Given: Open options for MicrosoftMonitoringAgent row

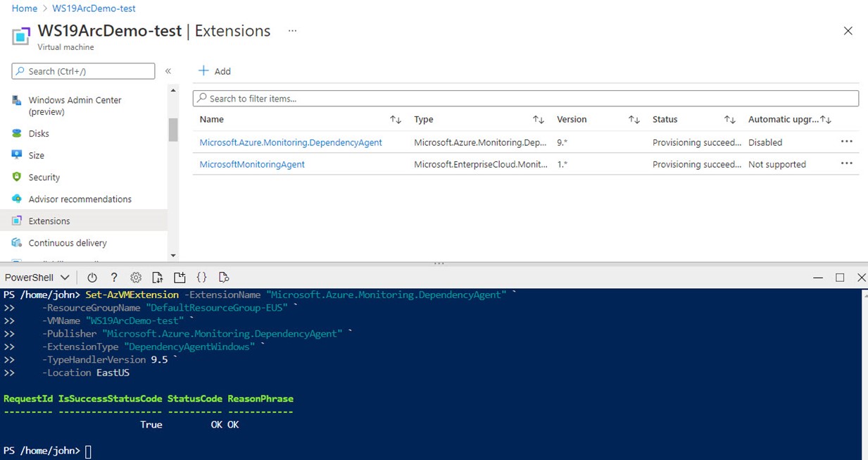Looking at the screenshot, I should tap(845, 164).
